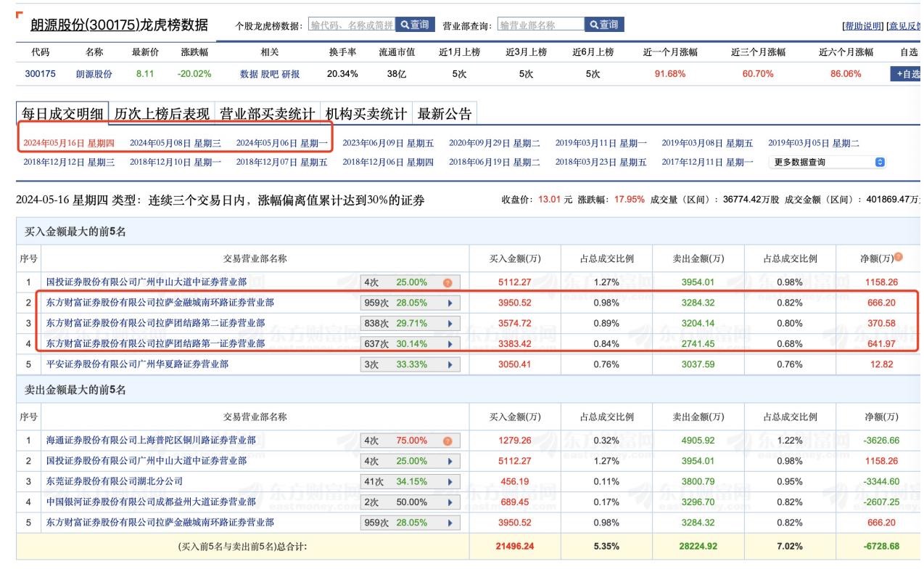Select date 2017年12月11日 星期一
The width and height of the screenshot is (924, 572).
tap(707, 162)
